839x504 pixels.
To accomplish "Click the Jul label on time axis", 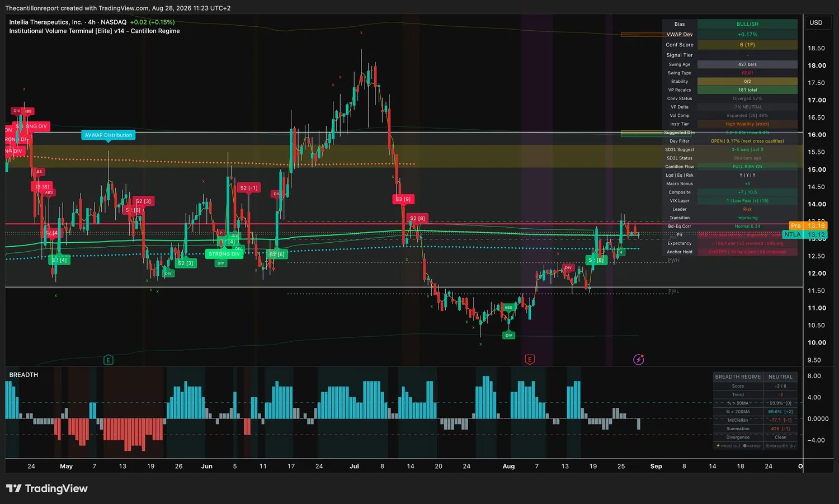I will tap(354, 466).
